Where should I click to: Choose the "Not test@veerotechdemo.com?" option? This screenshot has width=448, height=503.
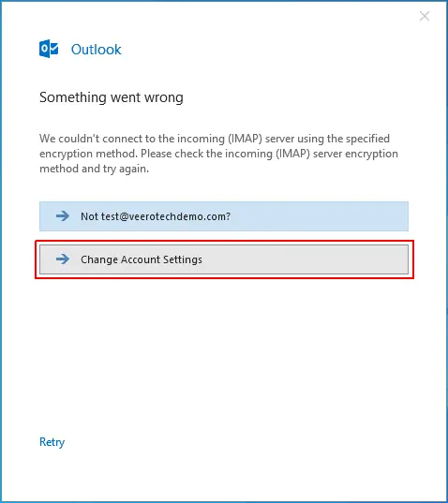click(224, 216)
